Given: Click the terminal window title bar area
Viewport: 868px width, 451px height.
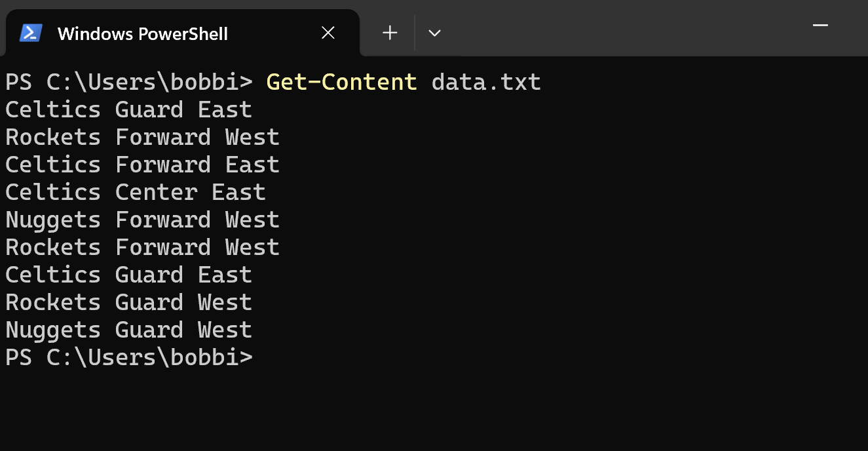Looking at the screenshot, I should pos(590,26).
